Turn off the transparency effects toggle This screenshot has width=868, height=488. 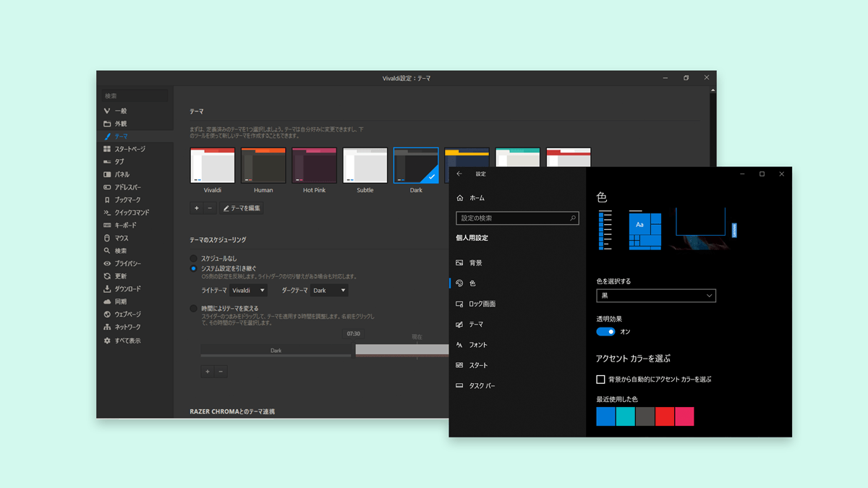point(605,332)
